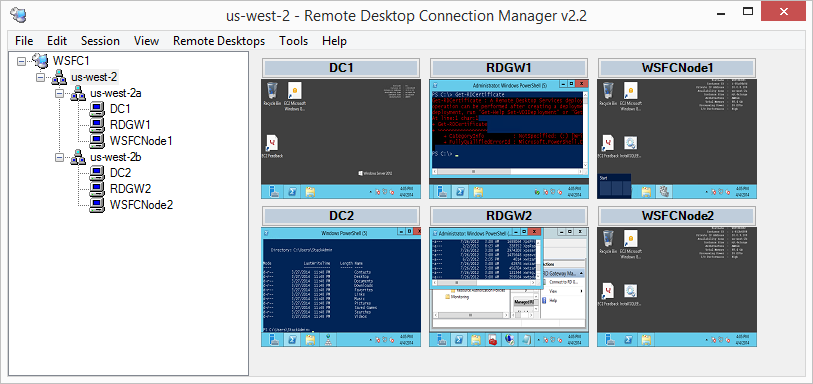Click the WSFCNode2 computer icon in tree

coord(97,205)
